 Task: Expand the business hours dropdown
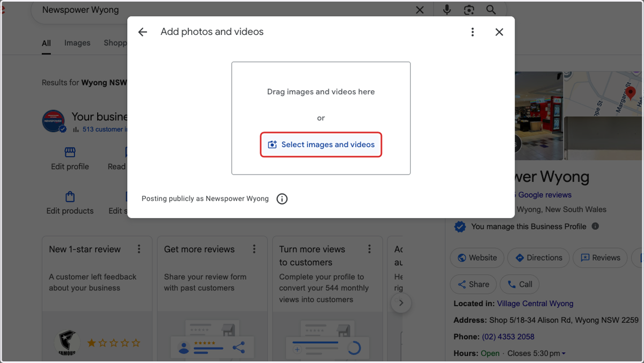[x=563, y=353]
